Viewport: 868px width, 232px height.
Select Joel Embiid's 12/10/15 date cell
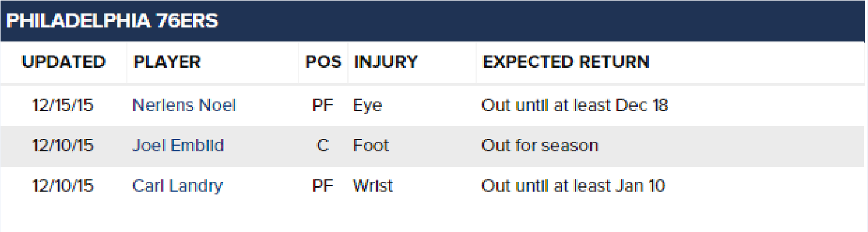point(63,146)
